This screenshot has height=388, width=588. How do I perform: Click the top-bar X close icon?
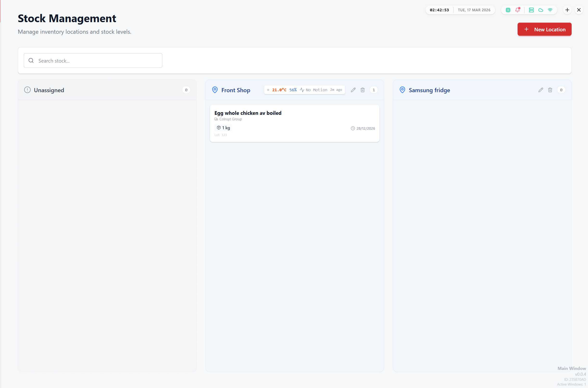click(579, 10)
